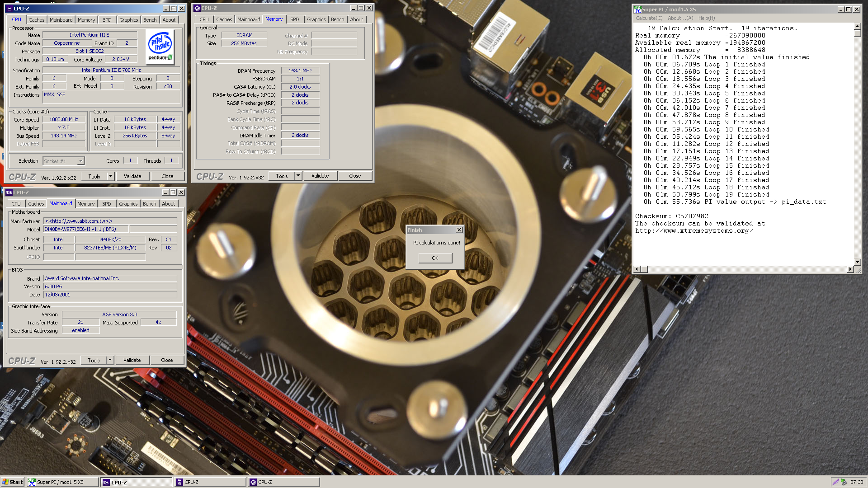This screenshot has height=488, width=868.
Task: Open Memory tab in Mainboard window
Action: [86, 204]
